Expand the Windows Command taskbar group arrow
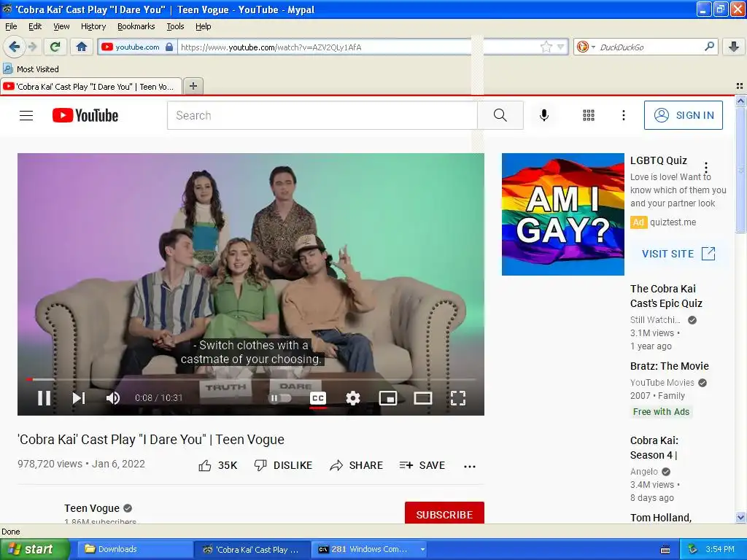The image size is (747, 560). (422, 550)
